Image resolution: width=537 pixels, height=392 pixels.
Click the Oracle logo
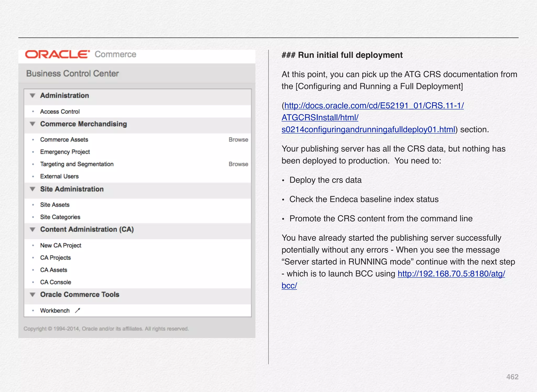[x=57, y=55]
